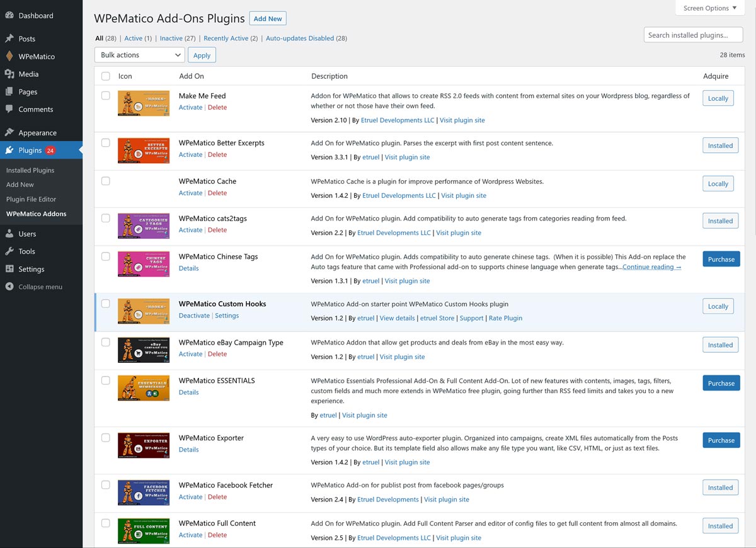
Task: Toggle the select-all checkbox in table header
Action: tap(105, 76)
